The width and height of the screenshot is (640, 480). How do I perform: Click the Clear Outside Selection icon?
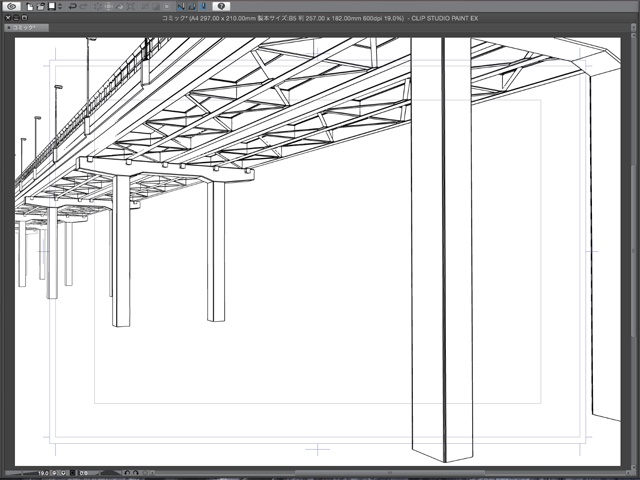point(109,7)
